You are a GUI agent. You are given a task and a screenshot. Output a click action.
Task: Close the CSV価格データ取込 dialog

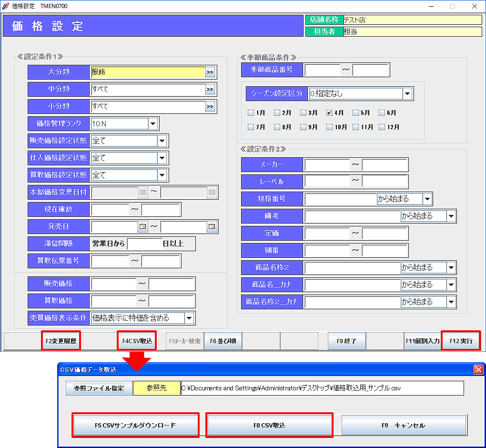point(478,369)
